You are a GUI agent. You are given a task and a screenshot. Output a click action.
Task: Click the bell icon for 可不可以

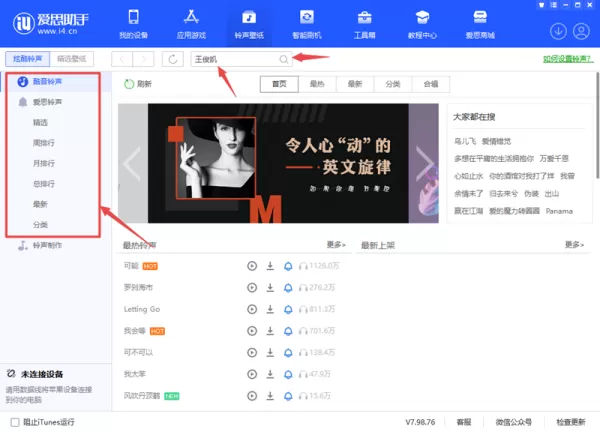[288, 352]
